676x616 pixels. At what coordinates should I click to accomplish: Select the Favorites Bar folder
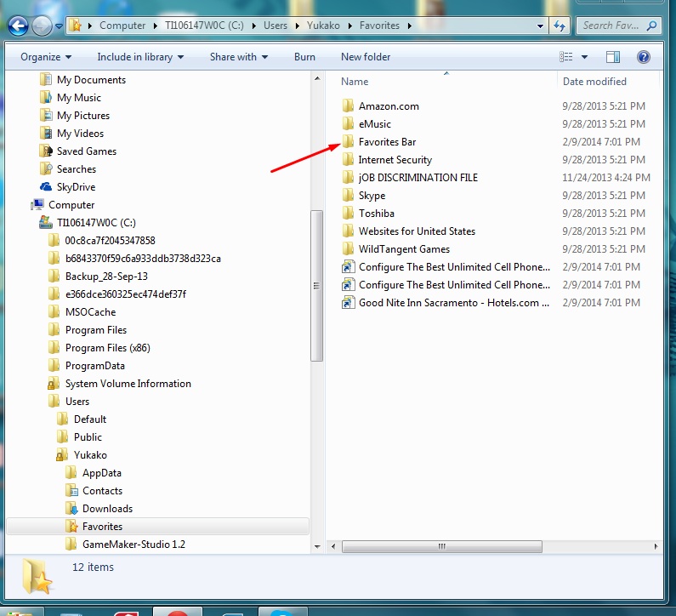tap(387, 142)
